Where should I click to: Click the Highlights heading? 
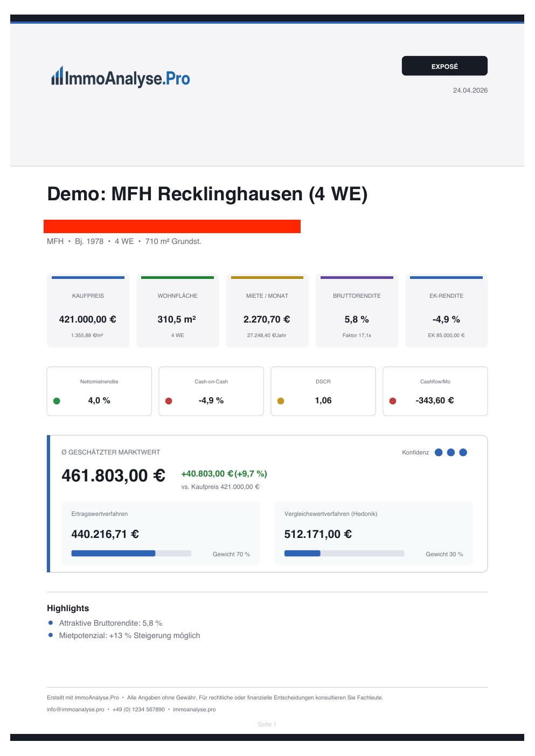click(68, 608)
